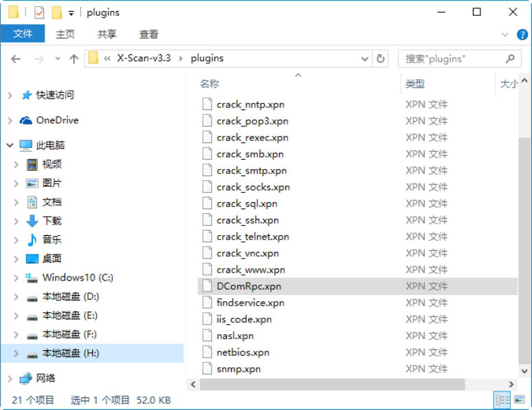This screenshot has width=532, height=410.
Task: Select the file crack_socks.xpn
Action: click(x=253, y=187)
